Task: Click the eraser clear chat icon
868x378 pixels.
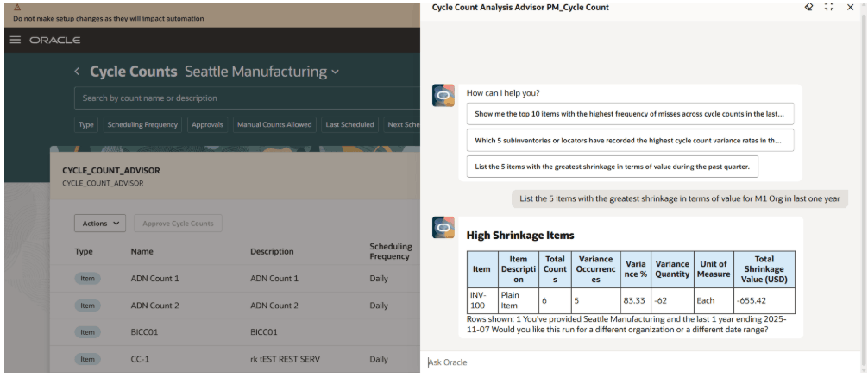Action: [808, 7]
